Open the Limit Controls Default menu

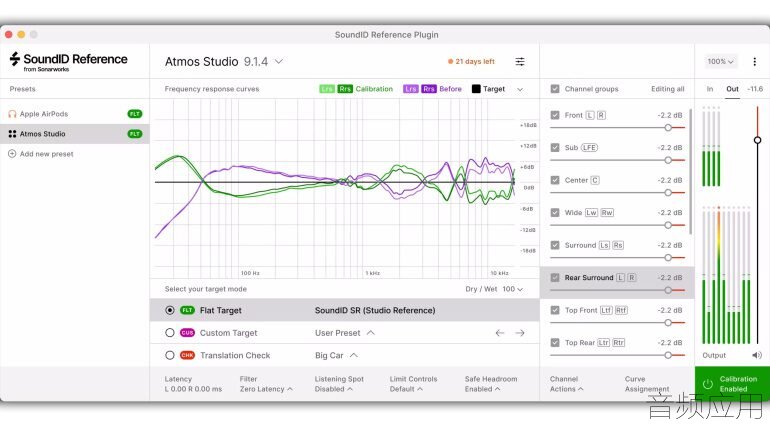click(x=413, y=384)
